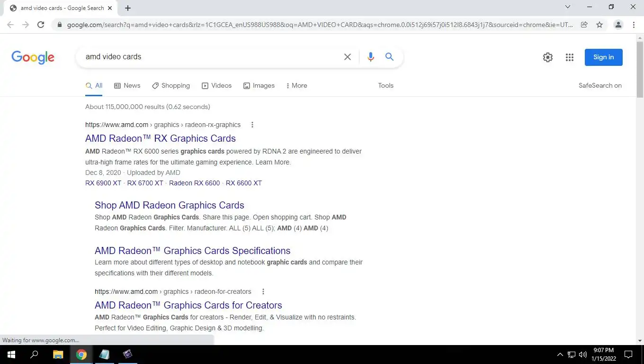Open Windows taskbar search
Image resolution: width=644 pixels, height=364 pixels.
34,355
